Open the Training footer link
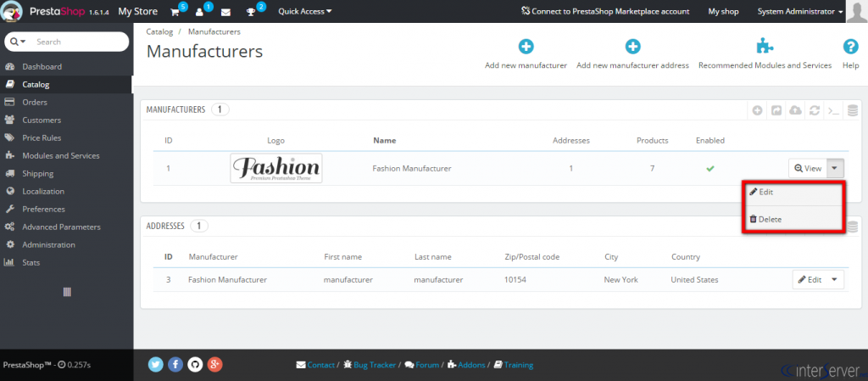868x381 pixels. [513, 365]
